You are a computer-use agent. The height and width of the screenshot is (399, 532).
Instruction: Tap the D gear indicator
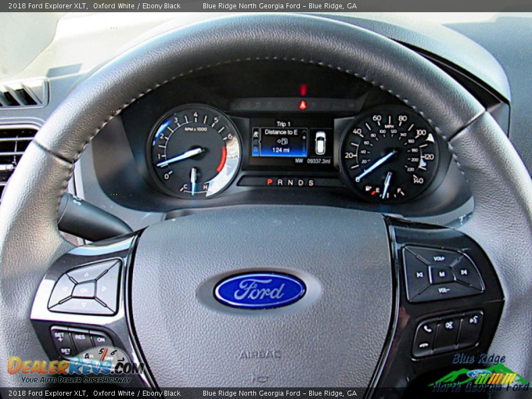coord(300,182)
